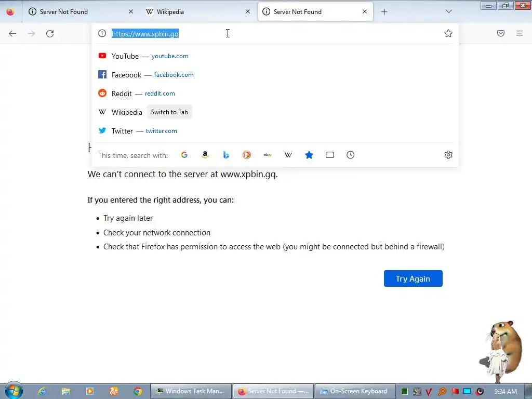532x399 pixels.
Task: Show site information icon in address bar
Action: (102, 33)
